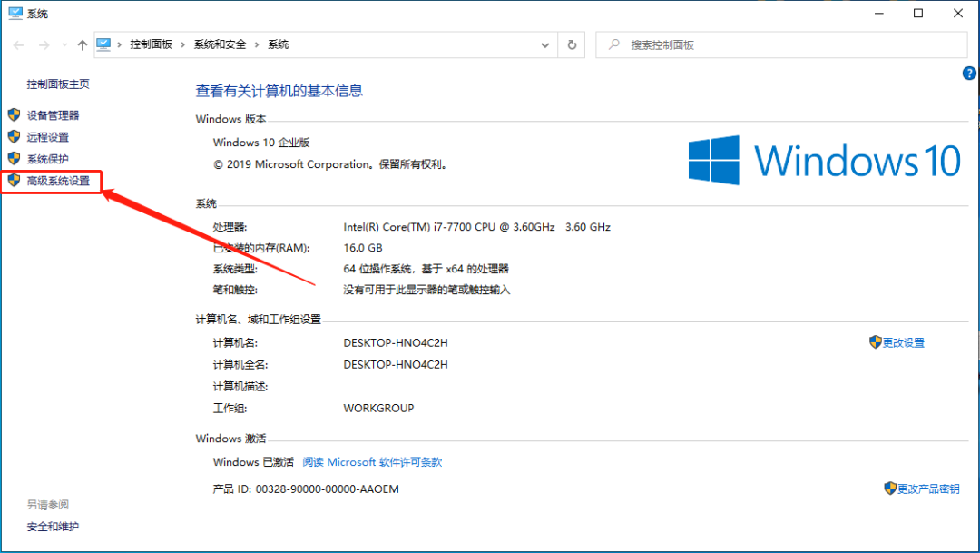Select product ID 00328-90000-00000-AAOEM
Screen dimensions: 980x553
(x=328, y=489)
